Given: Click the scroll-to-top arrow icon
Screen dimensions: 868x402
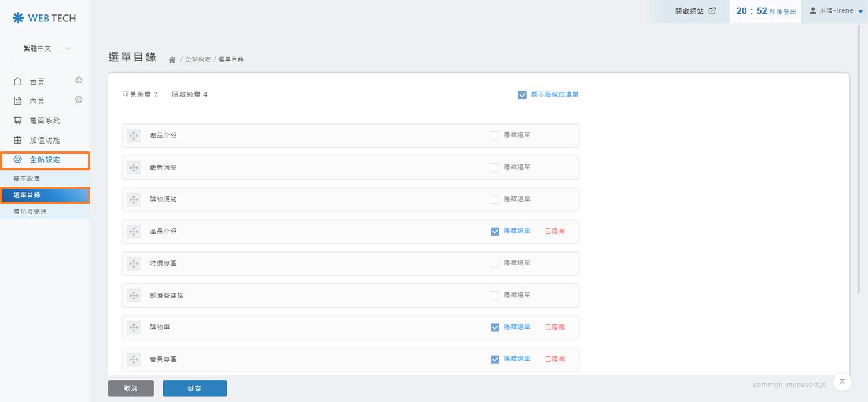Looking at the screenshot, I should [x=841, y=381].
